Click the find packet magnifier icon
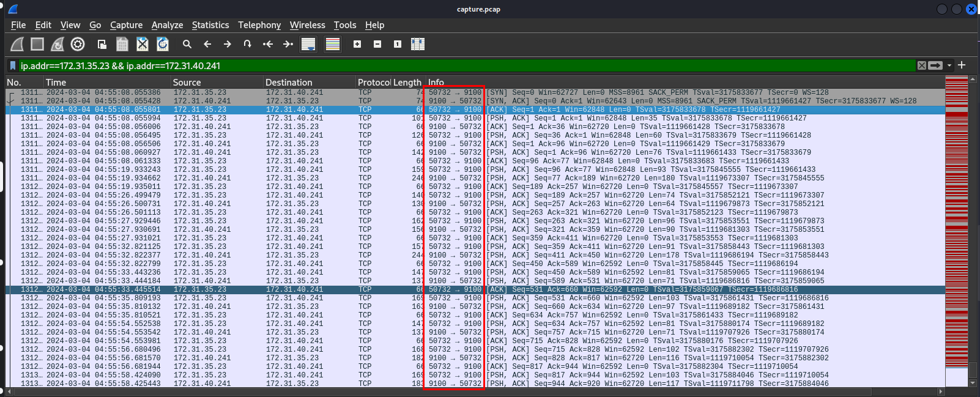Viewport: 980px width, 397px height. pos(187,44)
